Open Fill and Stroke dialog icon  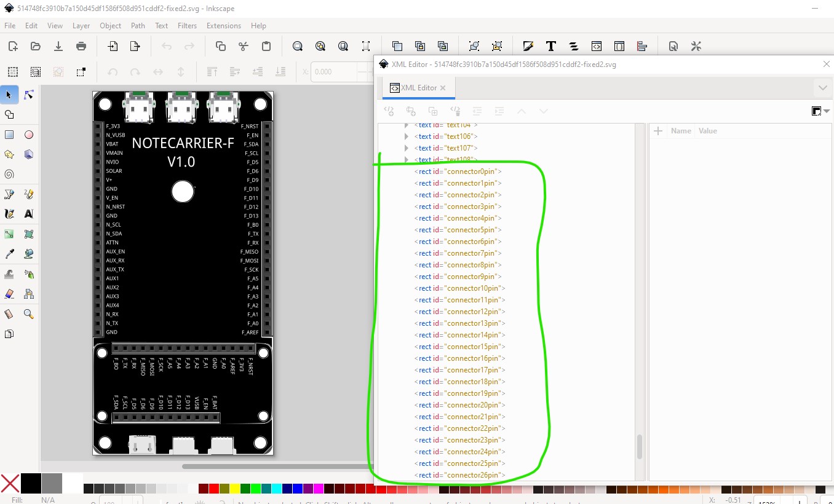point(528,46)
